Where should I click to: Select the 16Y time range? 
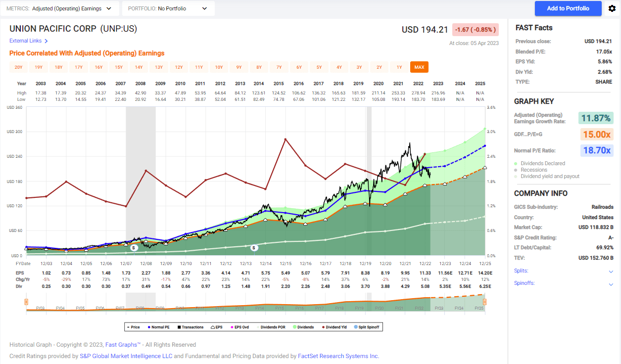coord(98,67)
